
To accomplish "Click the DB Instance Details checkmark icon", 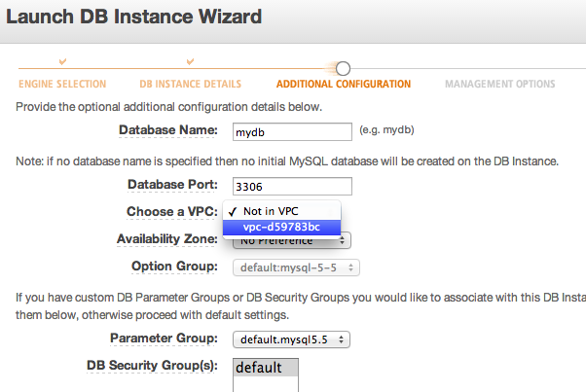I will 190,61.
